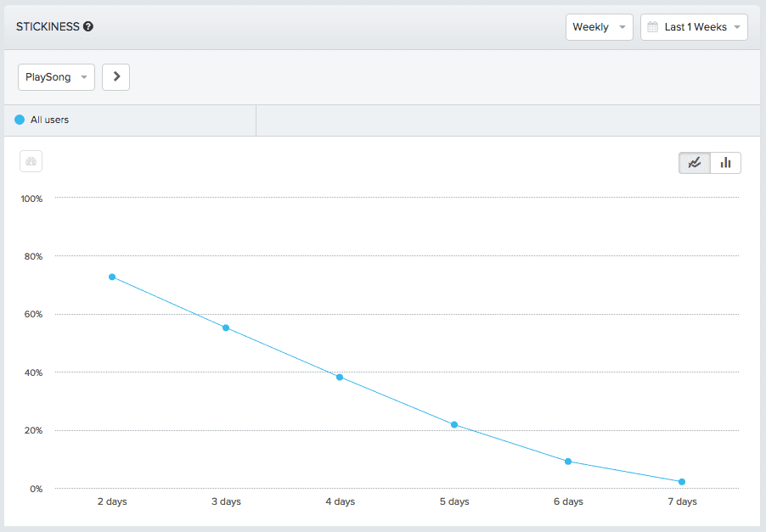766x532 pixels.
Task: Select the All users tab row
Action: point(127,120)
